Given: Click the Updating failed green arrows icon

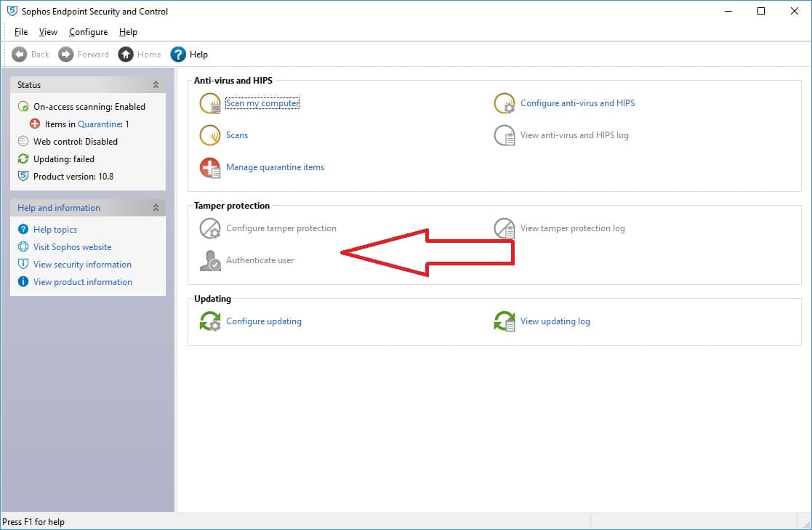Looking at the screenshot, I should tap(23, 158).
